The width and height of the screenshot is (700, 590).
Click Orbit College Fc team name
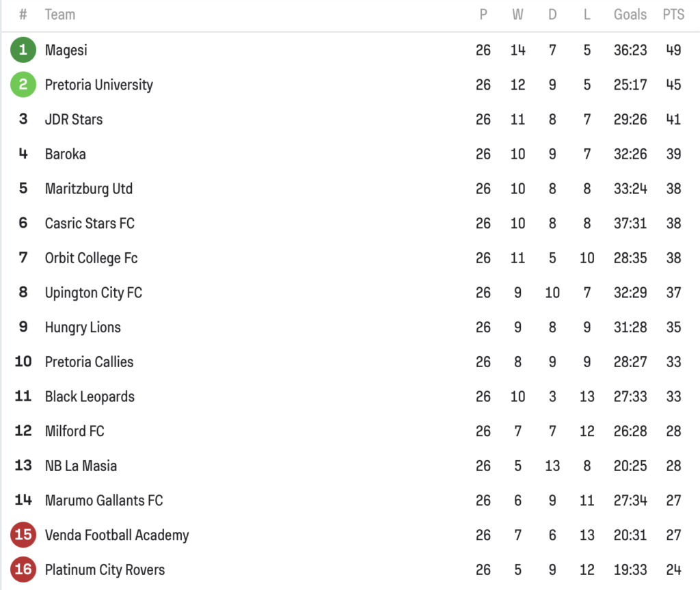point(91,258)
